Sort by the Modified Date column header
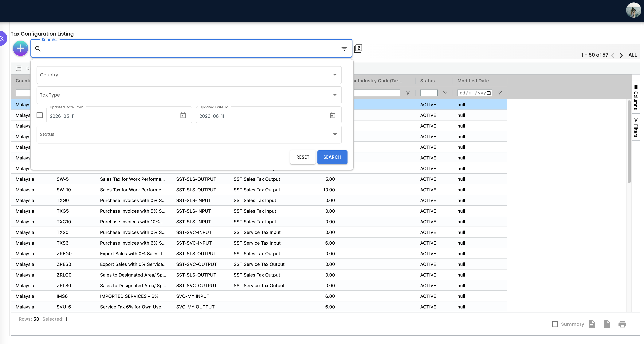This screenshot has width=644, height=344. pyautogui.click(x=473, y=81)
